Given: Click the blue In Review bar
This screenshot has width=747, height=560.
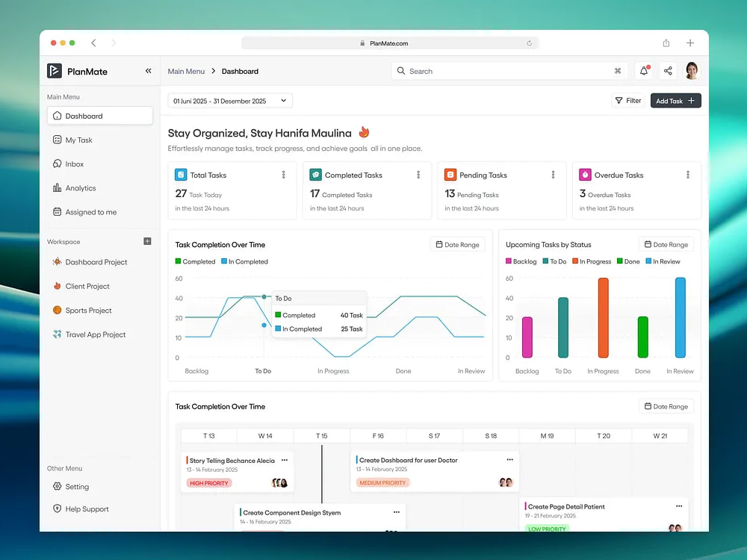Looking at the screenshot, I should (x=681, y=317).
